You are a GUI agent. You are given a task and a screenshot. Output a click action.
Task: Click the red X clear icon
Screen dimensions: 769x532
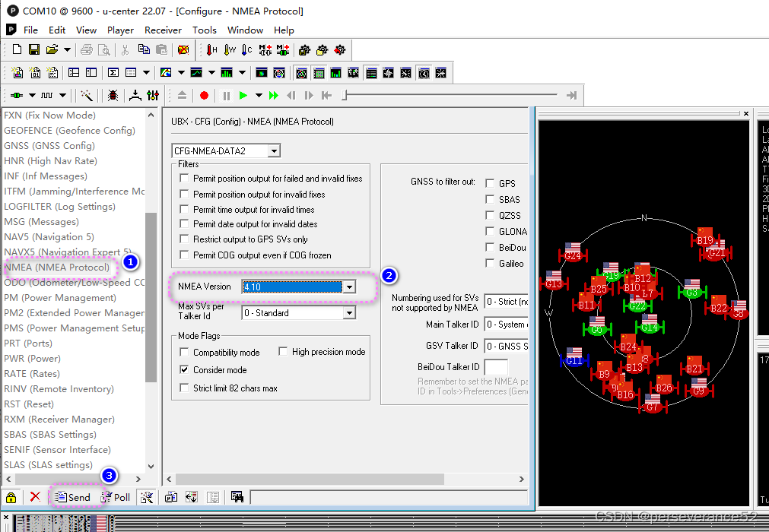[35, 497]
